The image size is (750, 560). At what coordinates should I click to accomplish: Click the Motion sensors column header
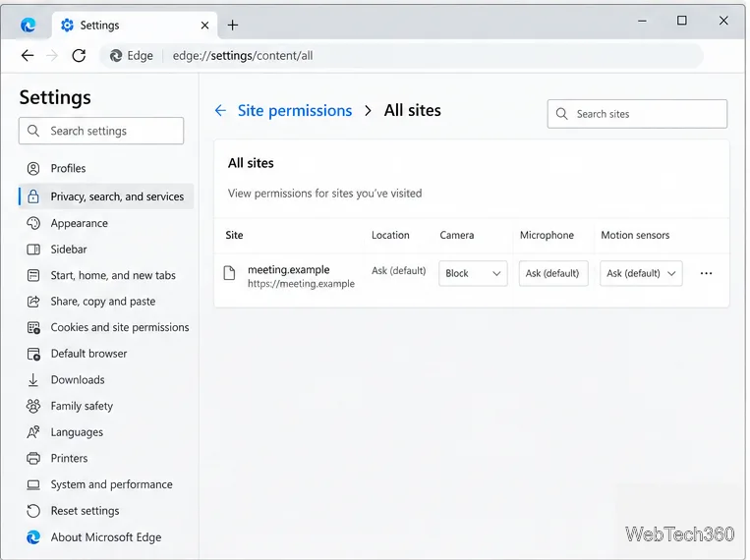(x=635, y=235)
